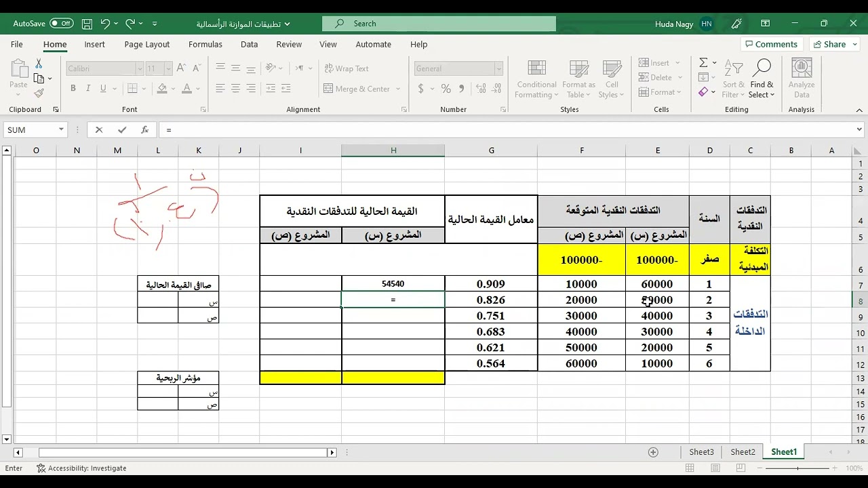Click the New Sheet plus icon
The height and width of the screenshot is (488, 868).
tap(653, 452)
